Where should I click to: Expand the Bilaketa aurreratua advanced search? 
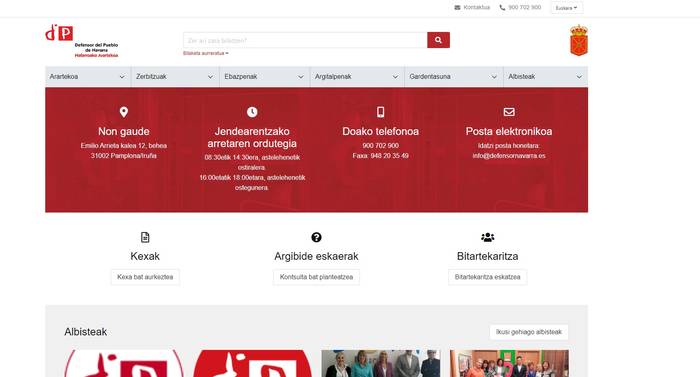pyautogui.click(x=206, y=53)
